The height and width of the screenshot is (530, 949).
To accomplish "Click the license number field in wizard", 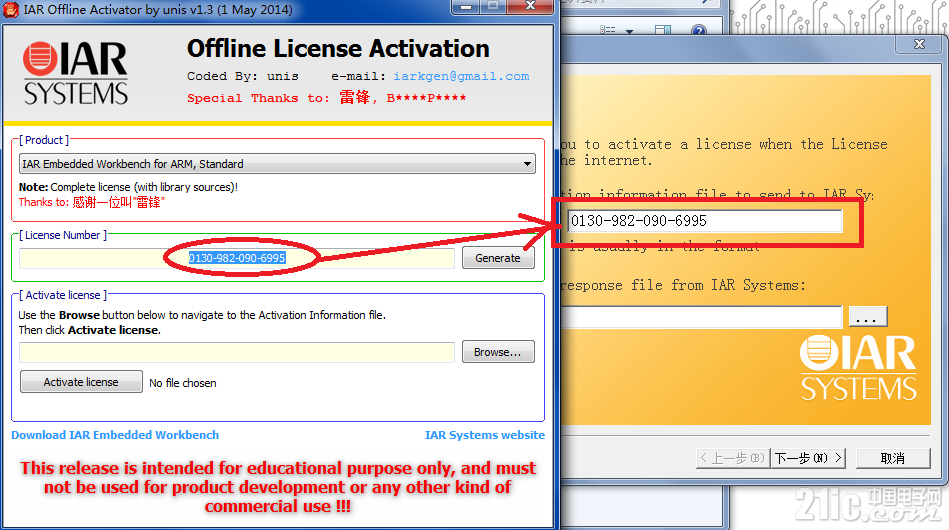I will point(704,221).
